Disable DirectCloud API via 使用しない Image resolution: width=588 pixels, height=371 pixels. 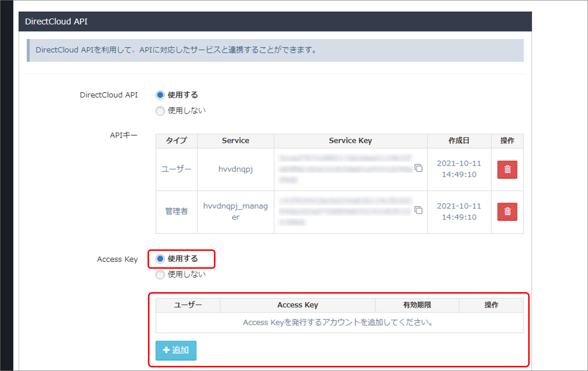pos(160,111)
